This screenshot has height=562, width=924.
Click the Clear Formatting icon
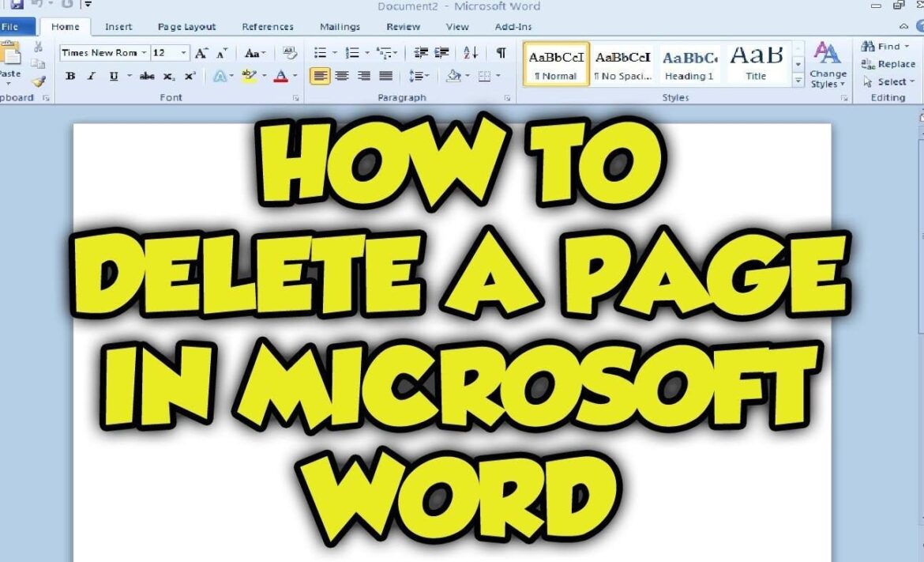(290, 53)
